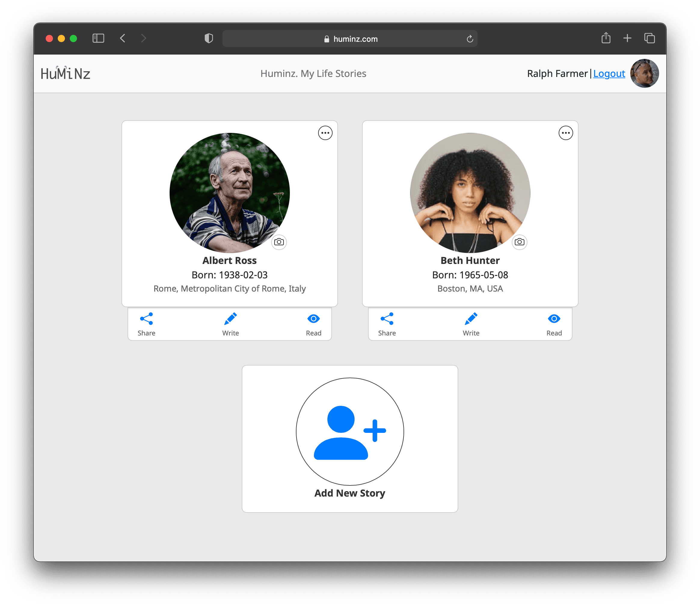Click the huminz.com address bar

tap(350, 38)
